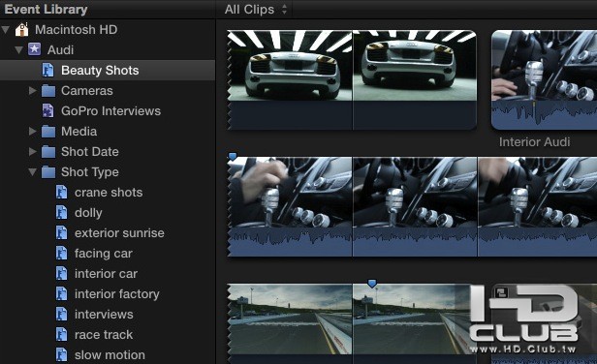Select the Audi event name
Viewport: 597px width, 364px height.
[x=60, y=49]
